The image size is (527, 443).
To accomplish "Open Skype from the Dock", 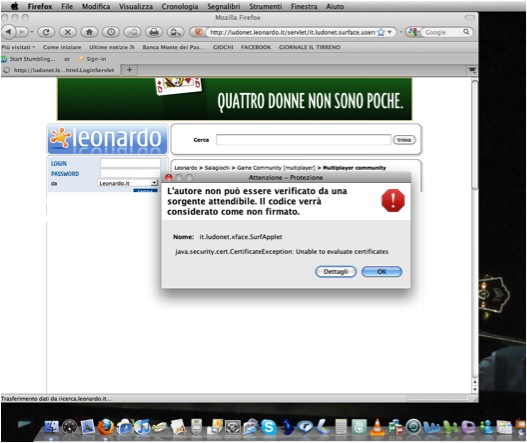I will tap(269, 427).
